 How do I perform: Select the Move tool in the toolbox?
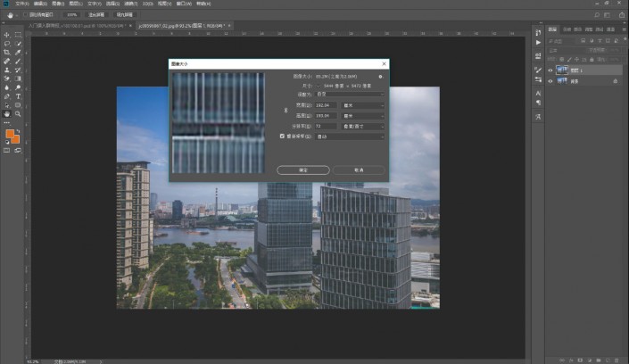(x=7, y=35)
